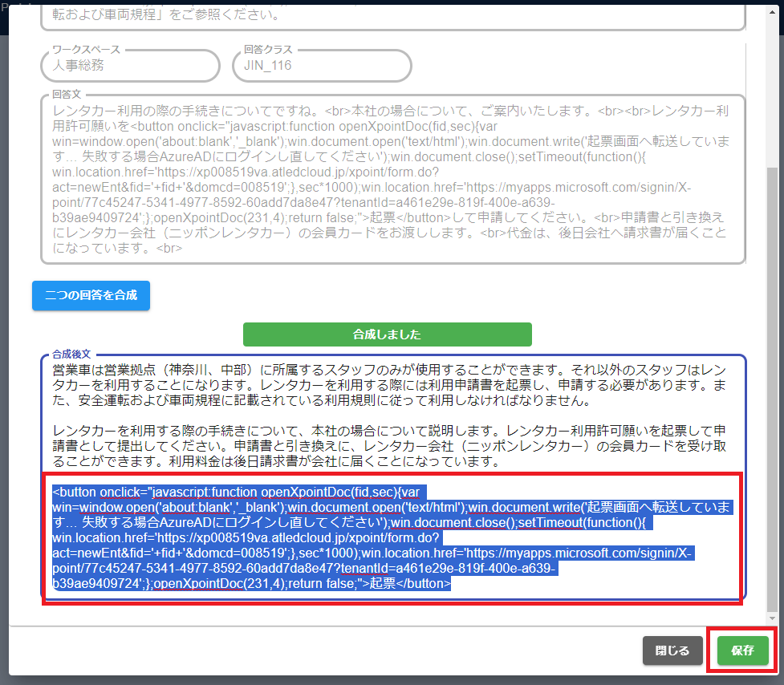Click the green 保存 button
Image resolution: width=784 pixels, height=685 pixels.
[742, 651]
